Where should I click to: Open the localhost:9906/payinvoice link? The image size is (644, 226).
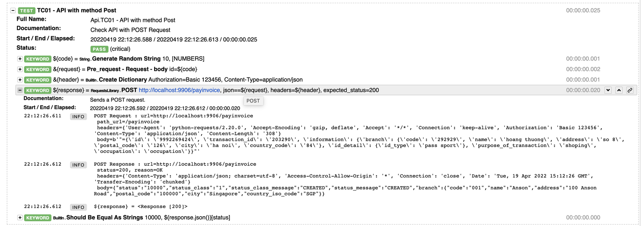pos(179,90)
